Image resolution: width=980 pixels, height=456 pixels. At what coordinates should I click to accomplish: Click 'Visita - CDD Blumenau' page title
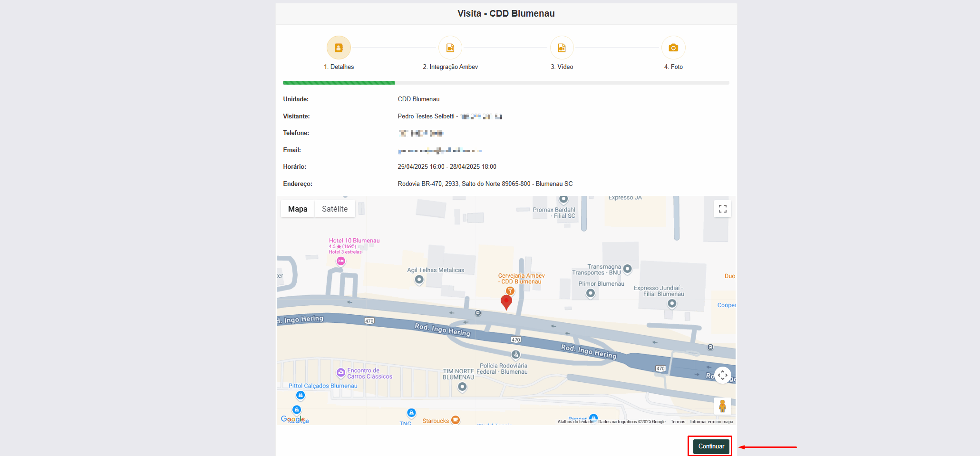tap(506, 14)
